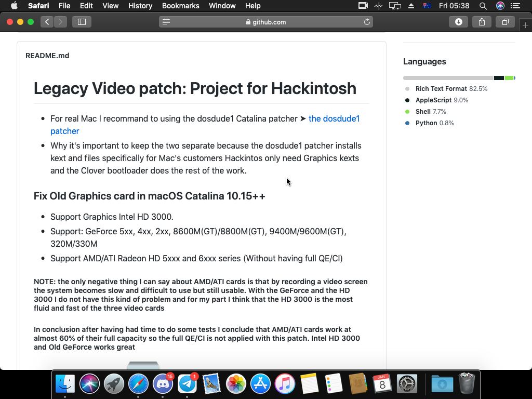Screen dimensions: 532x399
Task: Open the Share button in toolbar
Action: tap(482, 22)
